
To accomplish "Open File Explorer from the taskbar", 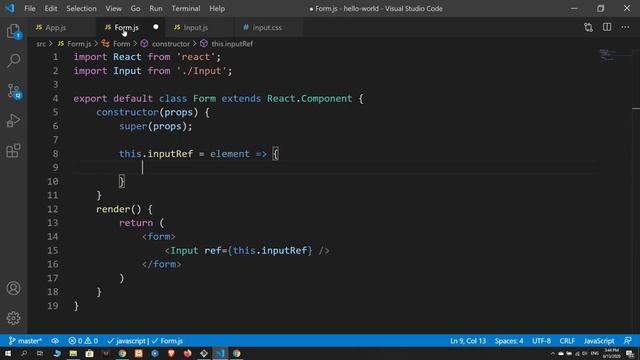I will 73,353.
